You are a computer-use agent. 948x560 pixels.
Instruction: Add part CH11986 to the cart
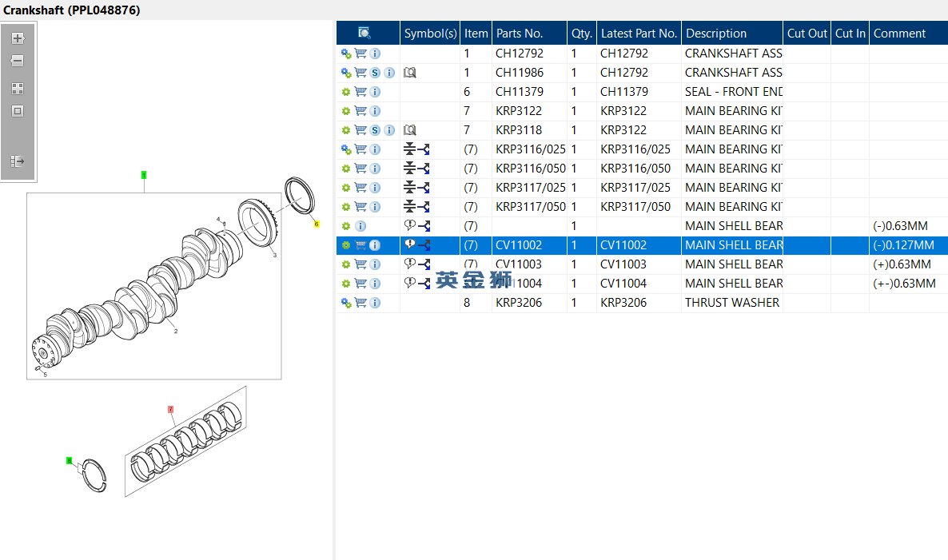tap(360, 73)
